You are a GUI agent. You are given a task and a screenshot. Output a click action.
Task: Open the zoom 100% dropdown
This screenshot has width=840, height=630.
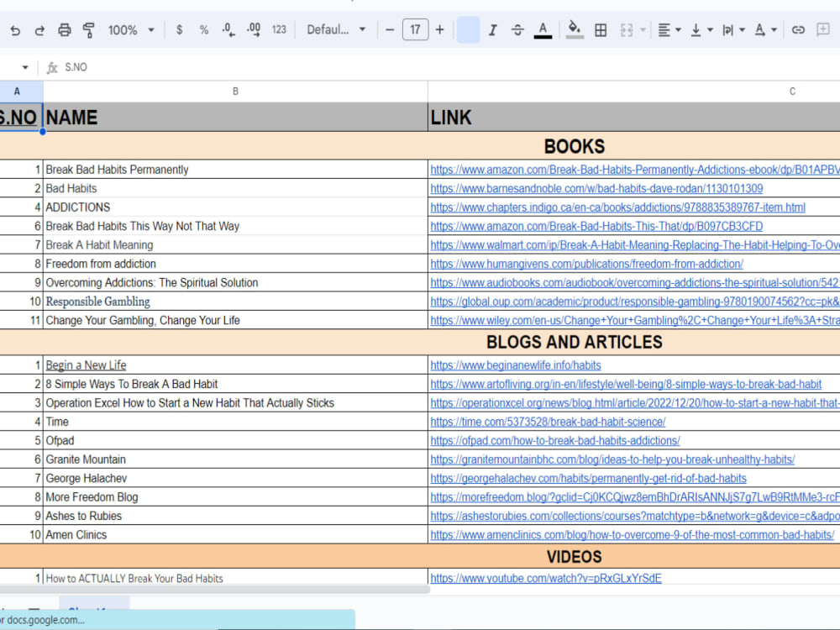pos(131,30)
